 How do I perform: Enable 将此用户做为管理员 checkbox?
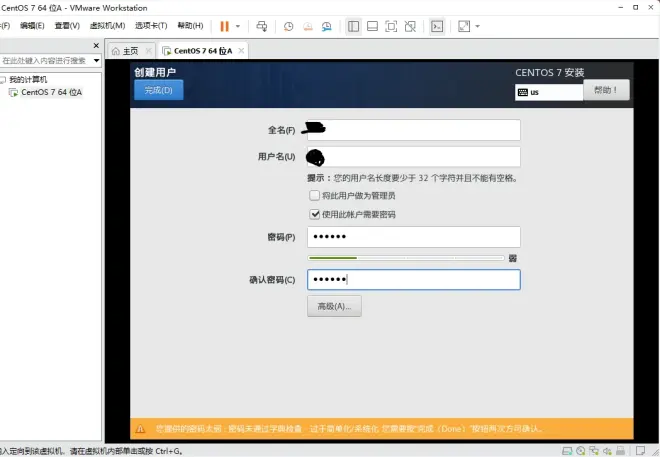[314, 195]
